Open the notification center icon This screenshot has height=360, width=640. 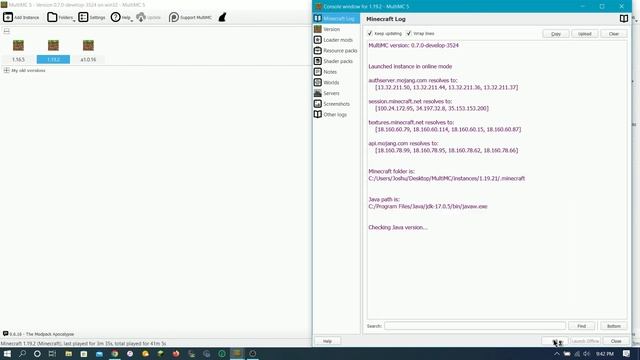[x=627, y=353]
